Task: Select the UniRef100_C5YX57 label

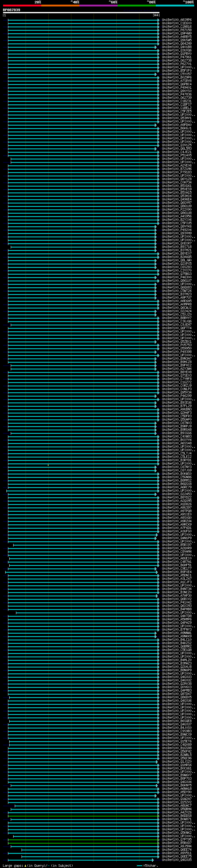Action: pyautogui.click(x=177, y=74)
